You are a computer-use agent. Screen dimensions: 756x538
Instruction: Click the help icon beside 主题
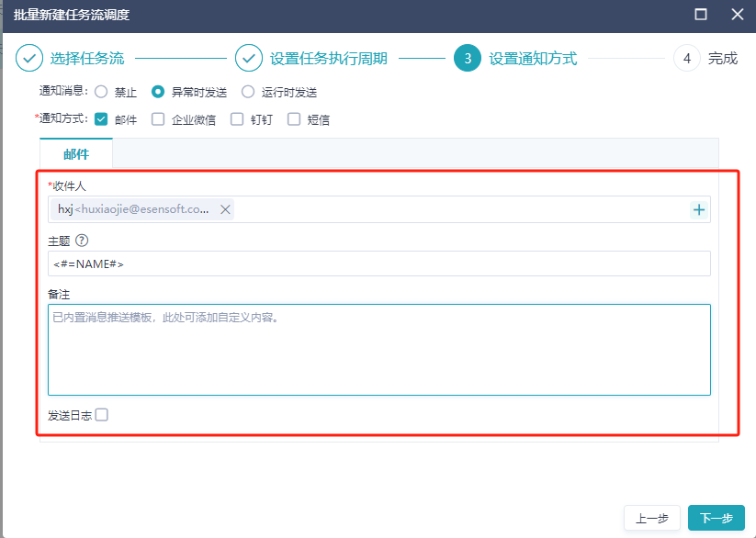click(82, 241)
